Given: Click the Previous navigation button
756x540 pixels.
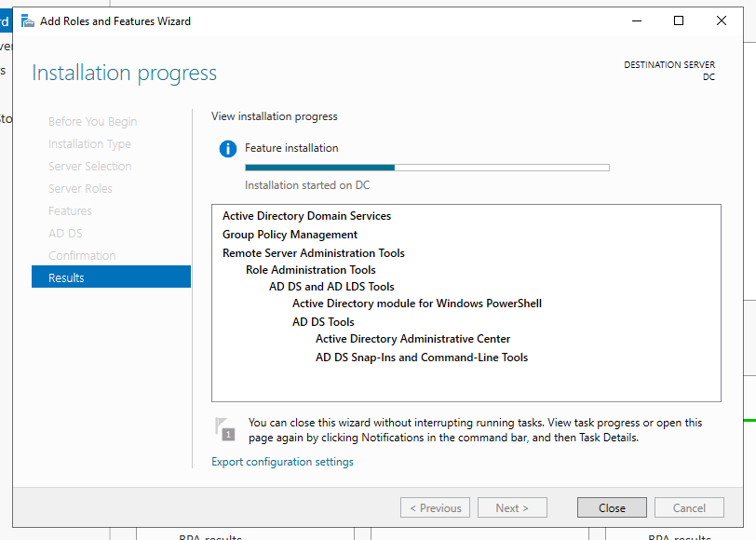Looking at the screenshot, I should pos(435,507).
